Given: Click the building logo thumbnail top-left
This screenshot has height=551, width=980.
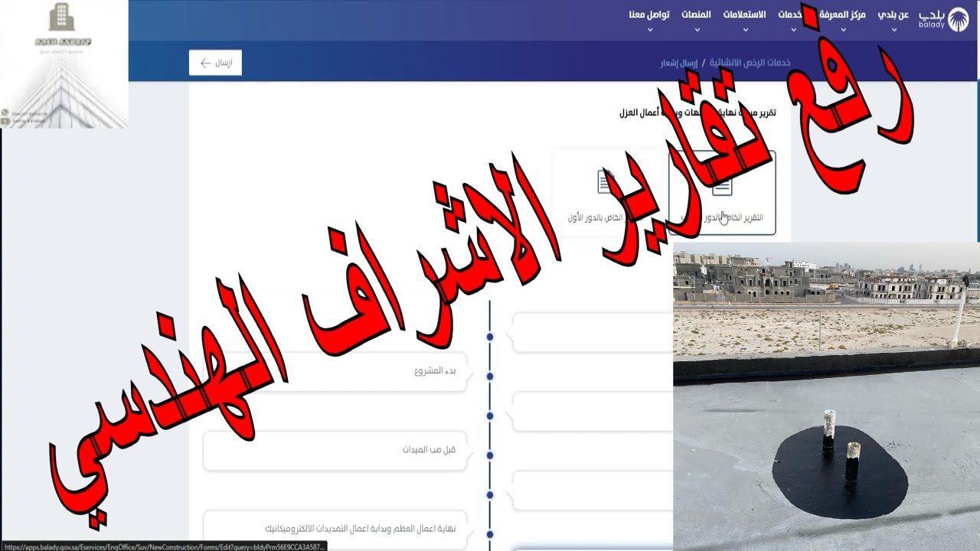Looking at the screenshot, I should click(x=64, y=64).
